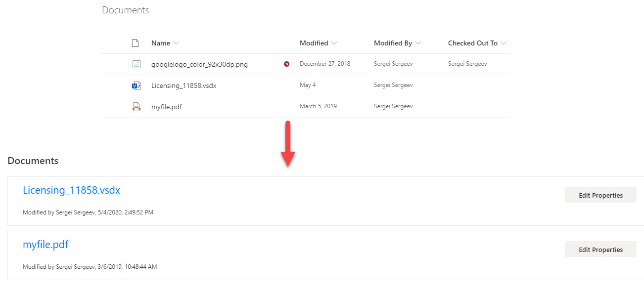Select myfile.pdf in the top table
The width and height of the screenshot is (644, 293).
(x=166, y=107)
